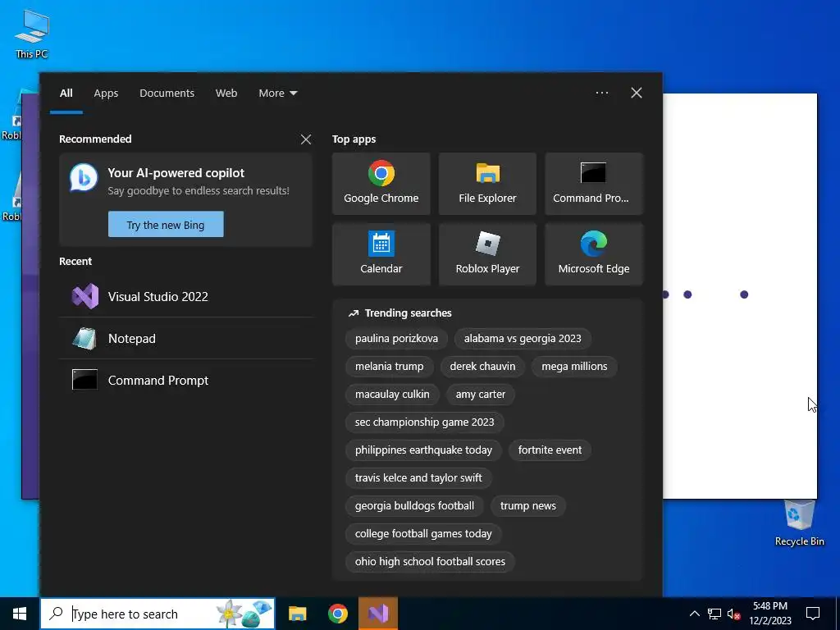Click Your AI-powered copilot heading

[x=176, y=173]
